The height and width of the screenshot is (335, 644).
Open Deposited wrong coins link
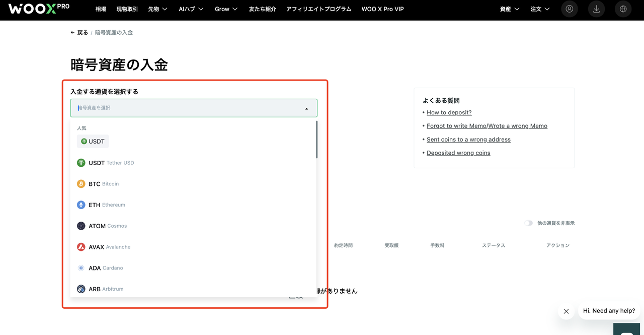pyautogui.click(x=458, y=153)
